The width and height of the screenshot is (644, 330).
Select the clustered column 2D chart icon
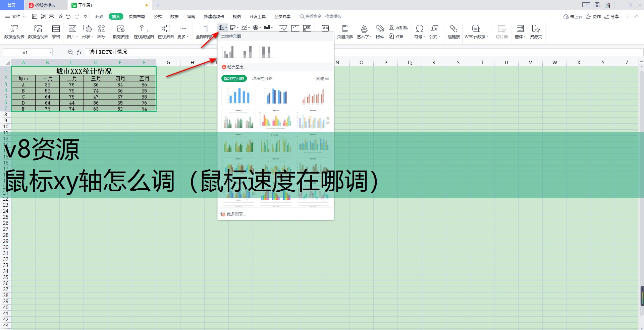point(228,52)
